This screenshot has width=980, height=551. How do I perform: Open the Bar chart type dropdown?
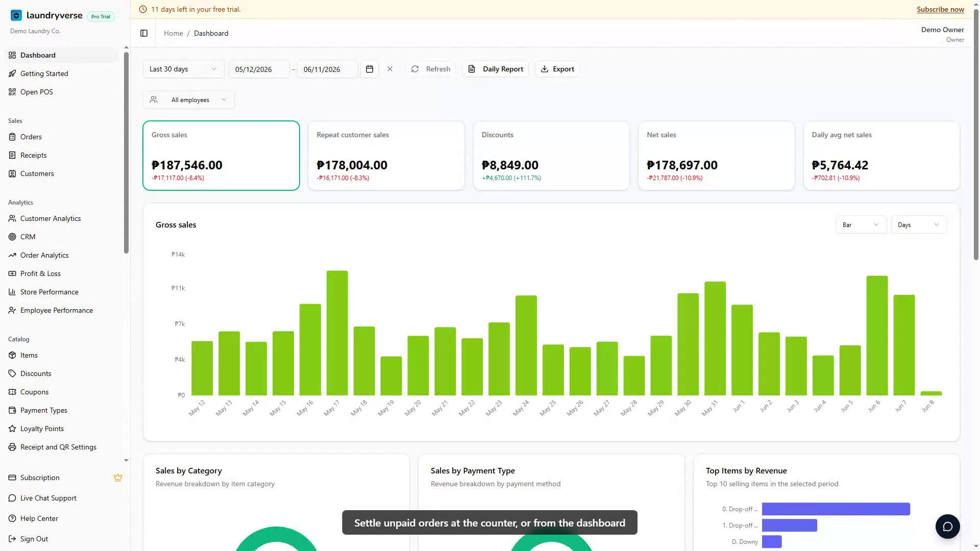pos(861,224)
